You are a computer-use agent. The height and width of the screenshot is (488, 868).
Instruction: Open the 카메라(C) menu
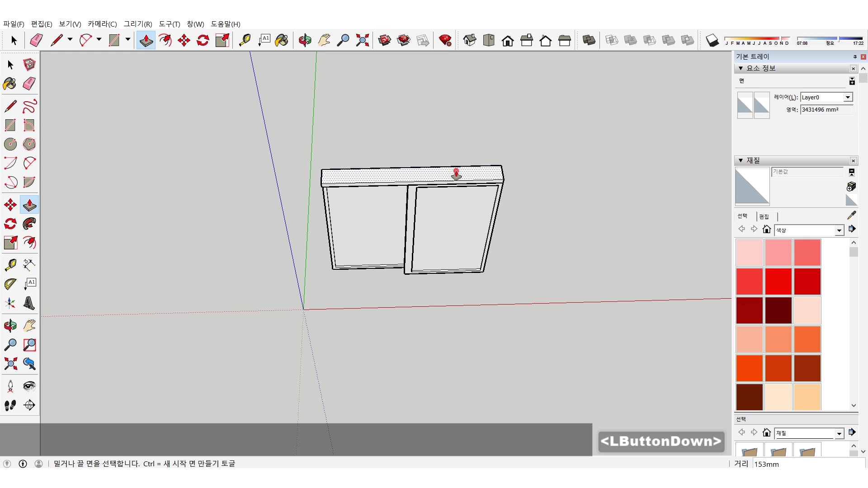[x=102, y=24]
